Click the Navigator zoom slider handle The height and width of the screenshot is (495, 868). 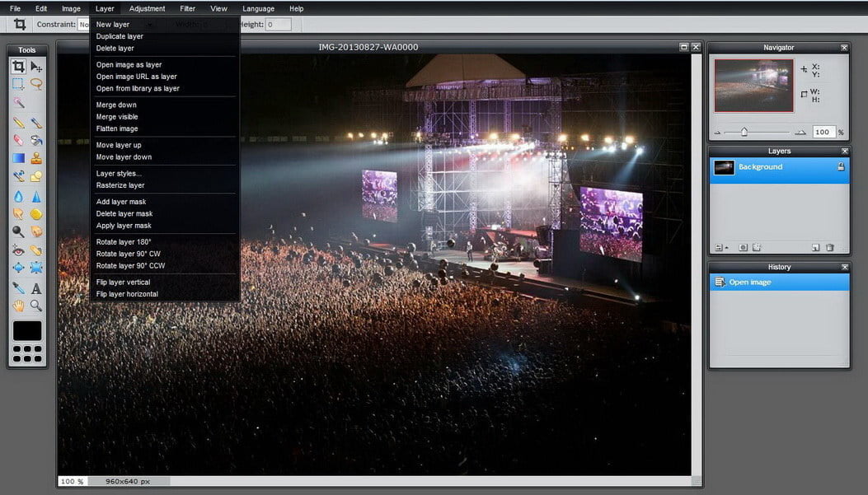click(744, 132)
